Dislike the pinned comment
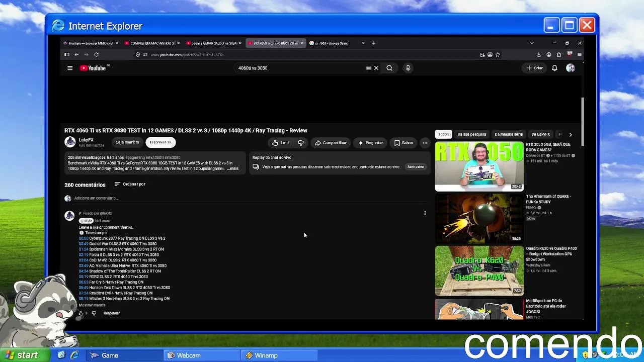The width and height of the screenshot is (644, 362). (94, 313)
